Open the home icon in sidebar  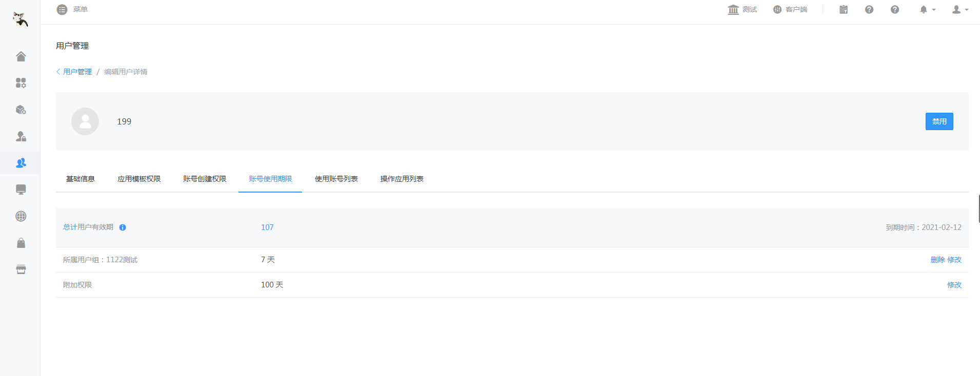[21, 56]
